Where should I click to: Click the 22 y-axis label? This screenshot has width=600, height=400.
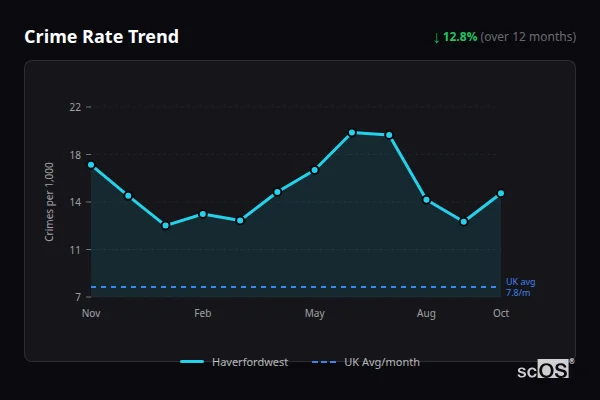pyautogui.click(x=75, y=107)
